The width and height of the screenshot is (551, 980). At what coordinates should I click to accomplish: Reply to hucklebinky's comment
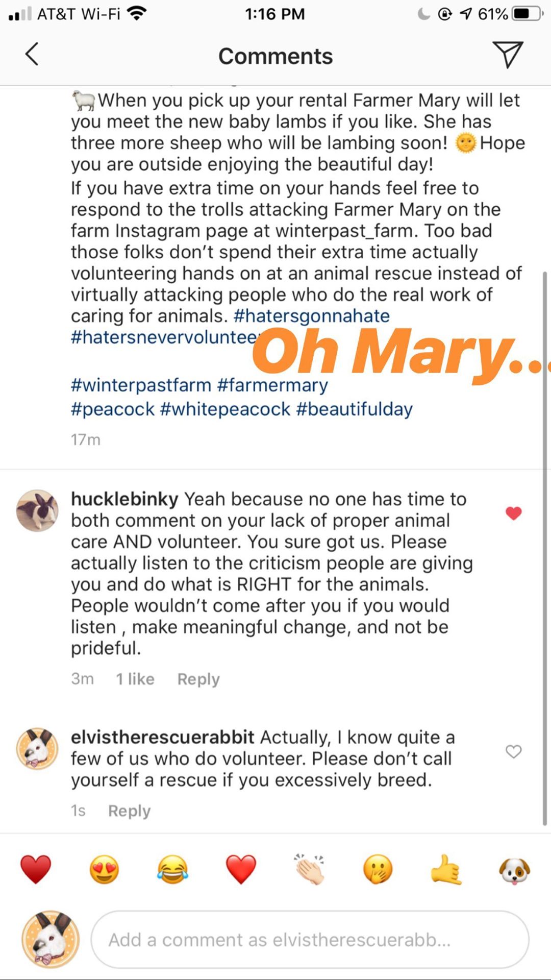(198, 679)
